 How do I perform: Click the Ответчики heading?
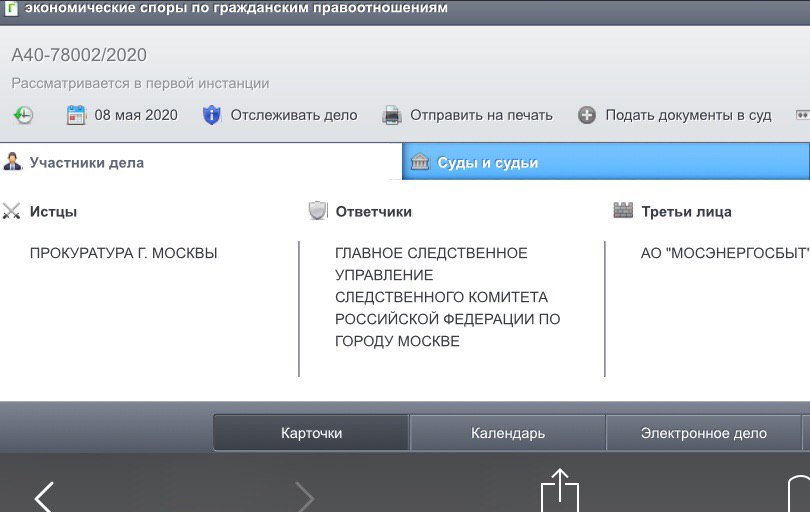click(x=373, y=211)
